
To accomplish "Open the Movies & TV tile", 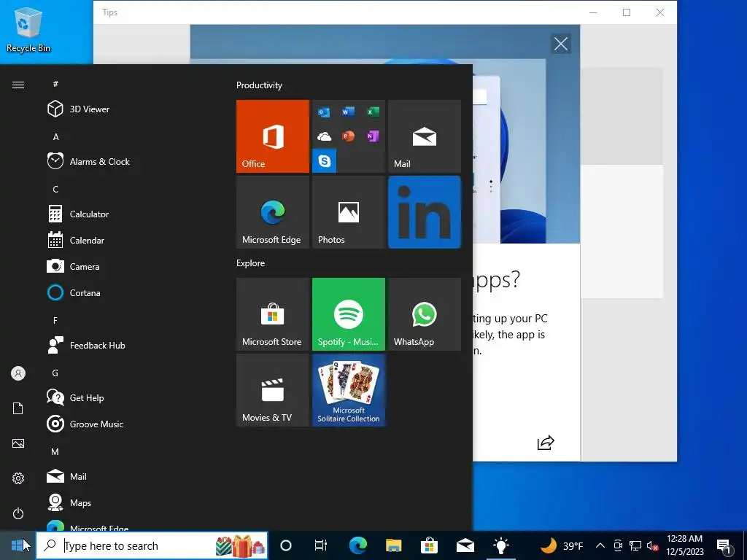I will 273,390.
